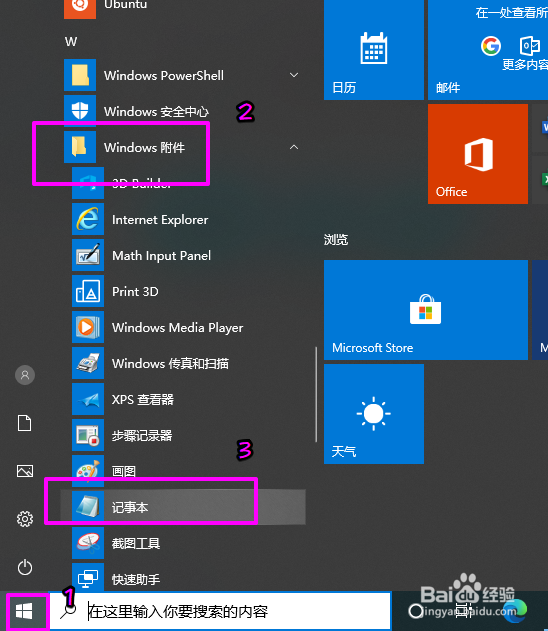
Task: Launch XPS 查看器 icon
Action: click(x=88, y=399)
